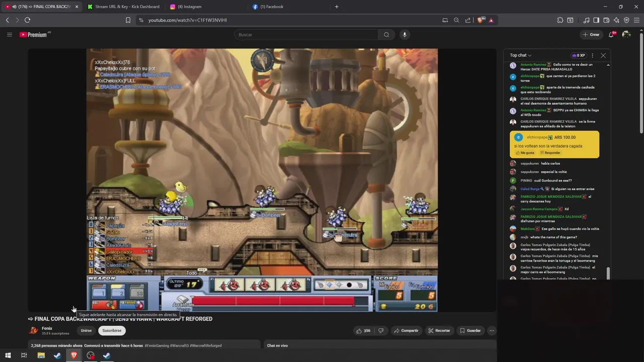Open Task View on the taskbar
Screen dimensions: 644x362
[x=24, y=355]
